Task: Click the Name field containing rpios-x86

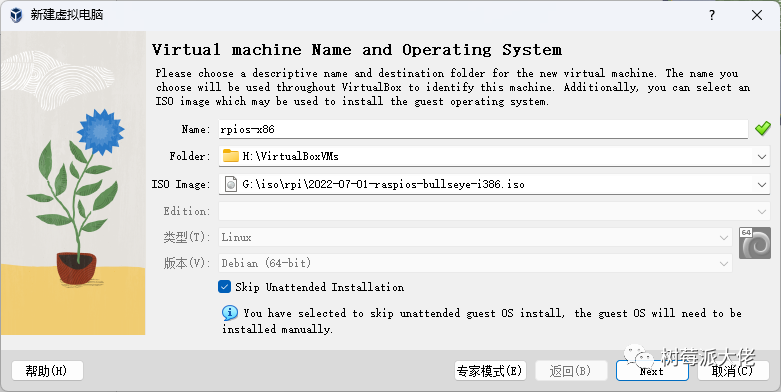Action: [x=483, y=129]
